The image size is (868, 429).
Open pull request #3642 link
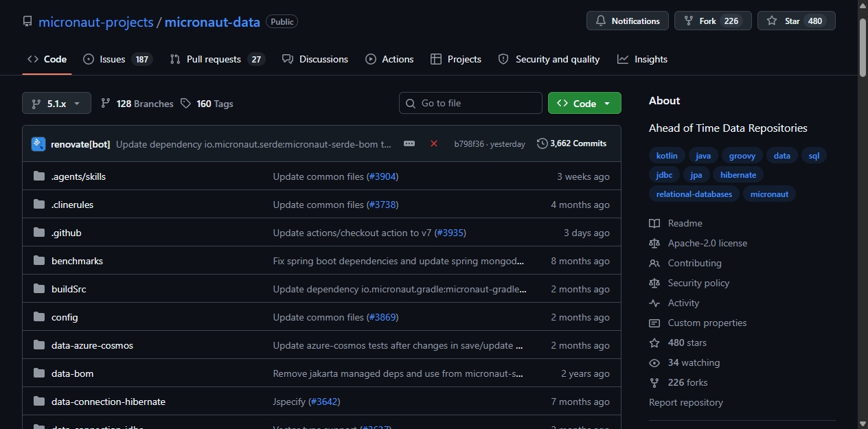(324, 402)
